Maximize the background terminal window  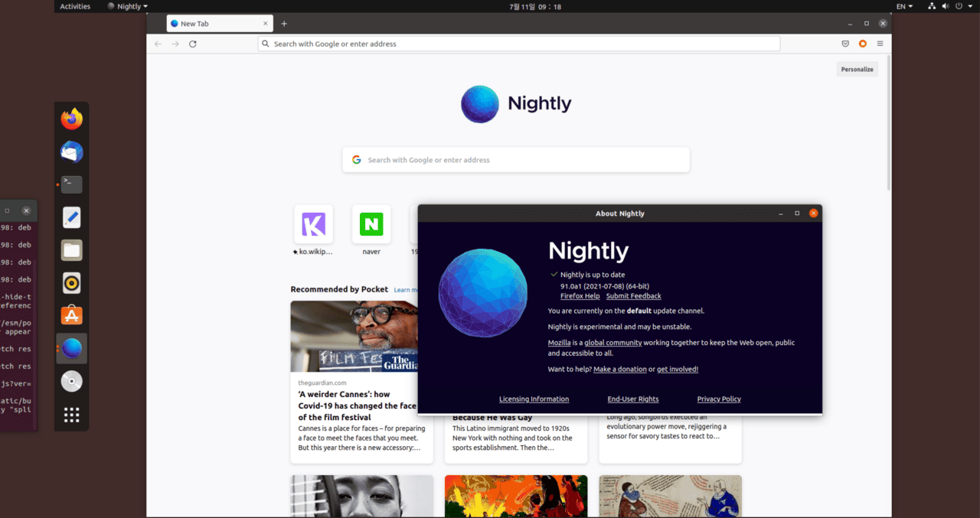(7, 210)
